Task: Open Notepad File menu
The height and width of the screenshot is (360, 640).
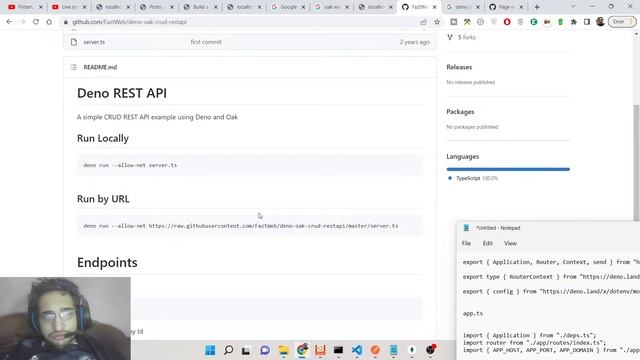Action: [x=466, y=243]
